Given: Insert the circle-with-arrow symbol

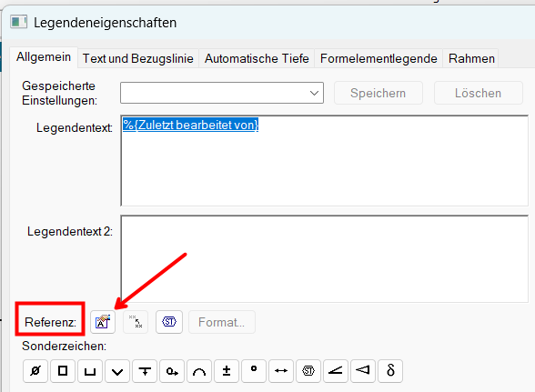Looking at the screenshot, I should pos(172,370).
